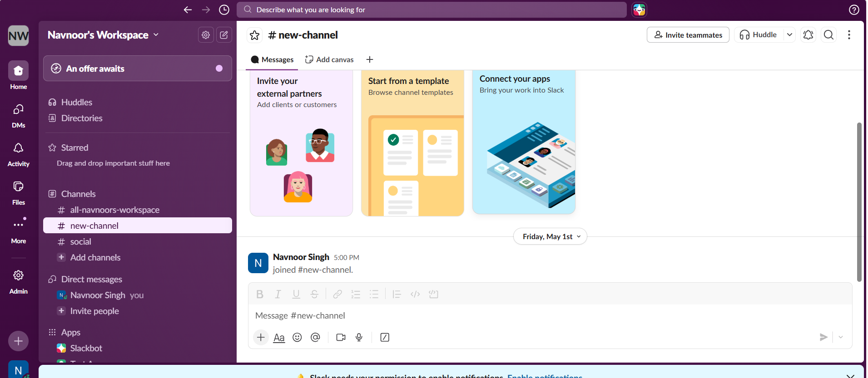Click the round plus create button

tap(18, 341)
